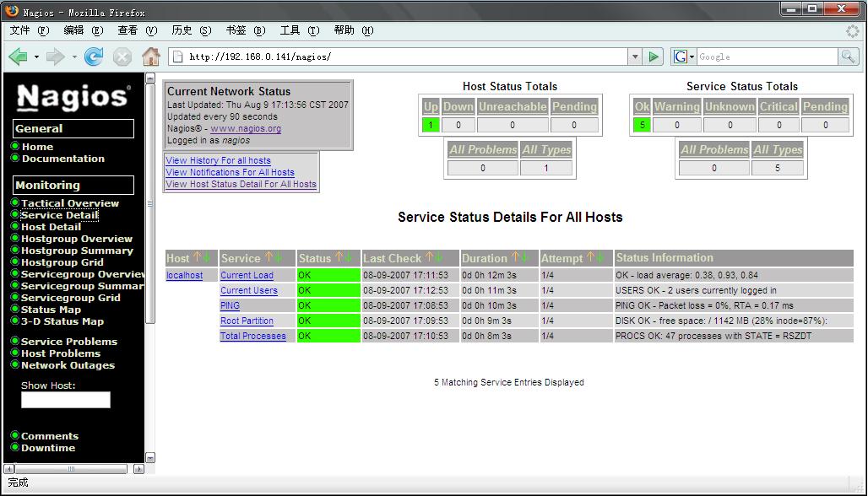Open the Service Detail sidebar link
868x496 pixels.
click(x=59, y=214)
